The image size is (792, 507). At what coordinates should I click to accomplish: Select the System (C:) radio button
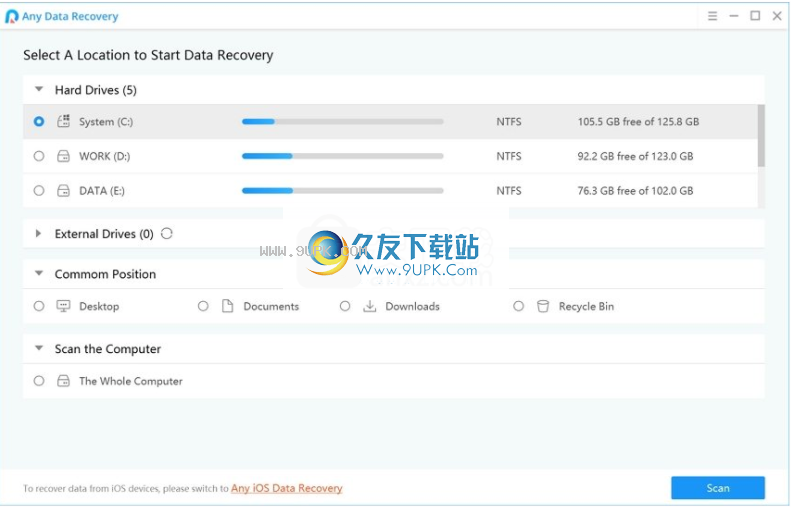coord(39,121)
